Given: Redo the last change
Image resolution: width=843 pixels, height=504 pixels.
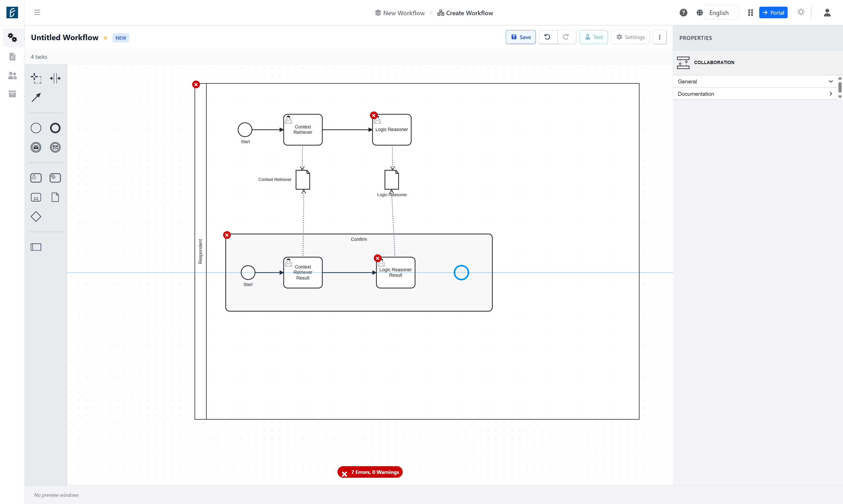Looking at the screenshot, I should (x=566, y=37).
